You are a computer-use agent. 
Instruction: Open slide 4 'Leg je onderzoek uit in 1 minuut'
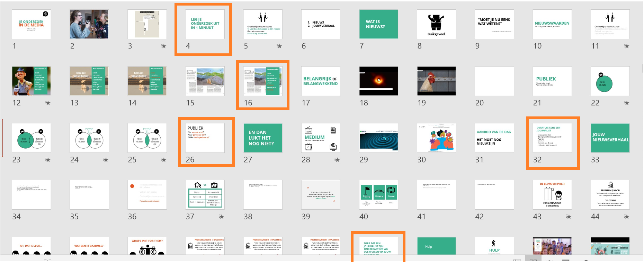[205, 24]
